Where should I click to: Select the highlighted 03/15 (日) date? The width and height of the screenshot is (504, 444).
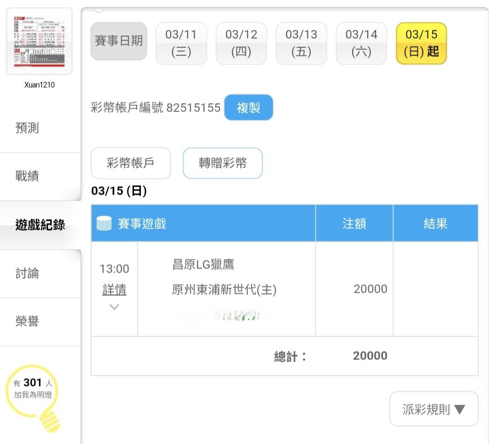[421, 43]
